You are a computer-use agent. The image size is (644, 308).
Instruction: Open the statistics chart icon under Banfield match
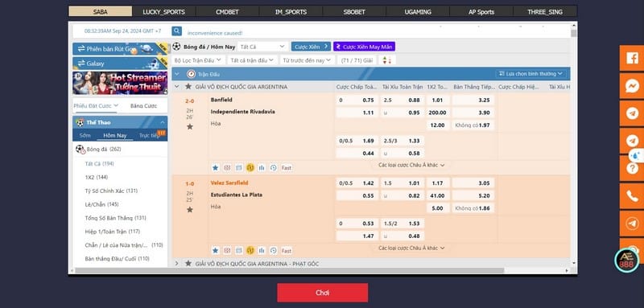[x=262, y=168]
